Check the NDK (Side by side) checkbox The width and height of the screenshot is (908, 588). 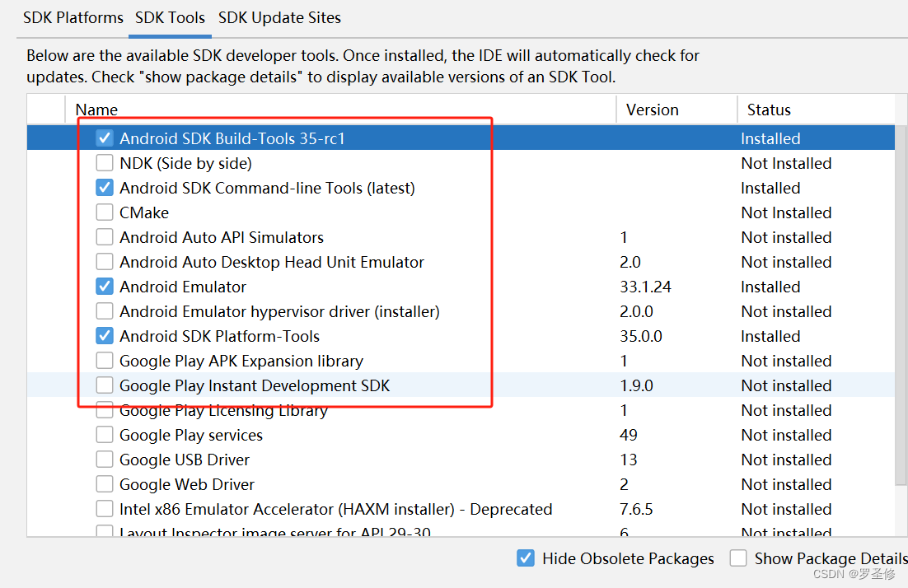pos(105,163)
